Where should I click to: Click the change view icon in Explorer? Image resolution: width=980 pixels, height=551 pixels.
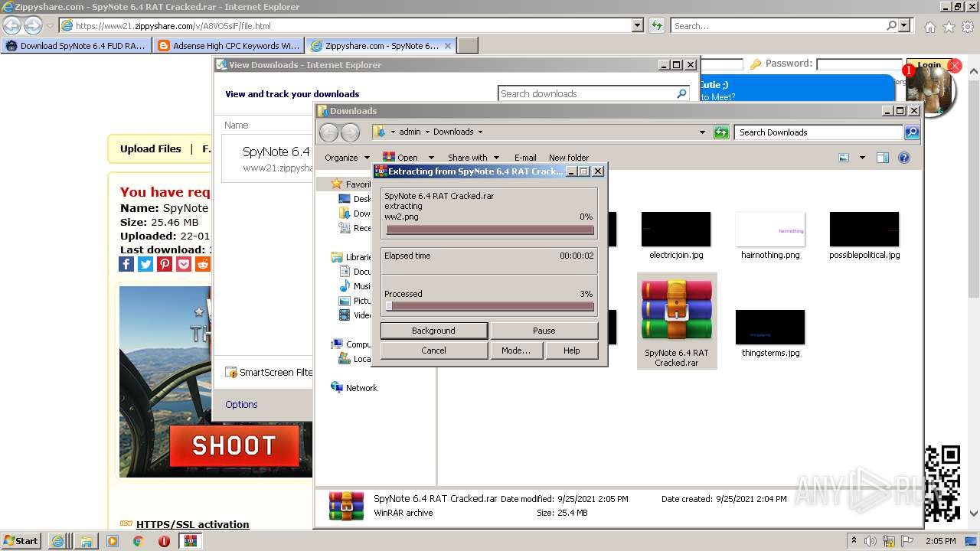[x=844, y=158]
